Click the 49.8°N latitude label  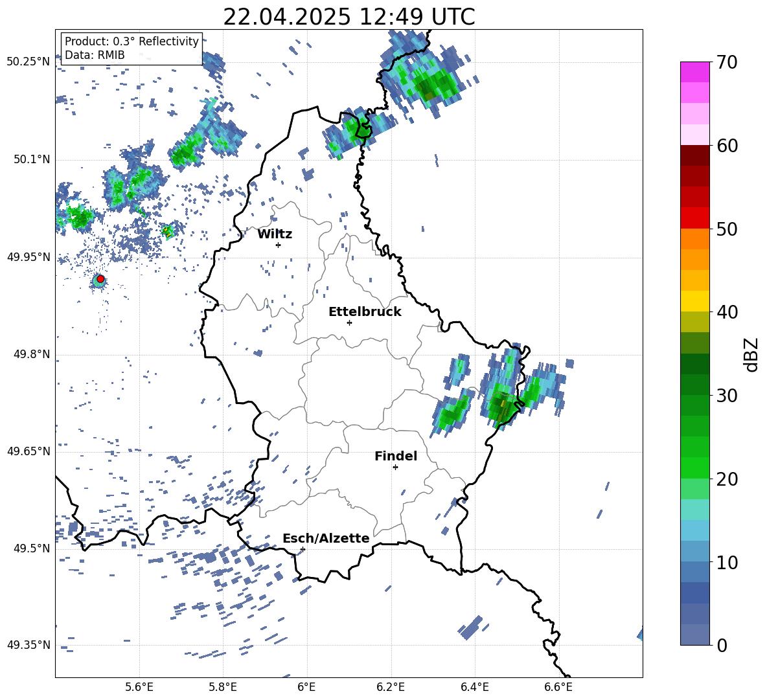tap(31, 354)
